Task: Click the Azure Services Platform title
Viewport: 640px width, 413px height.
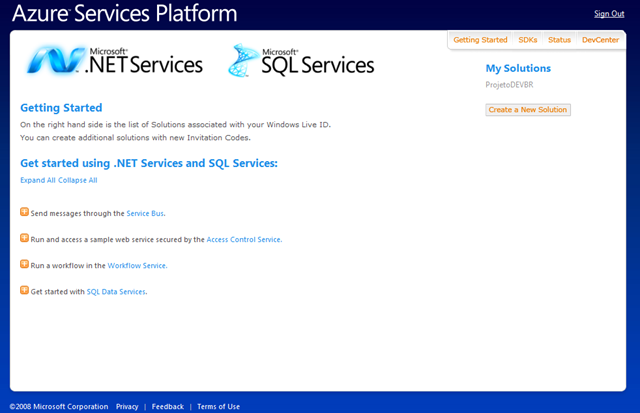Action: coord(124,13)
